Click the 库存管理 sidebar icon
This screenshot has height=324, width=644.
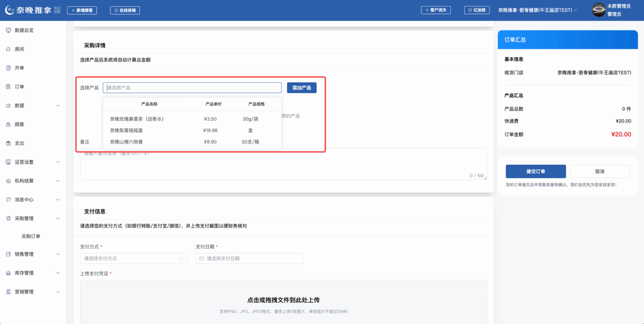point(8,273)
